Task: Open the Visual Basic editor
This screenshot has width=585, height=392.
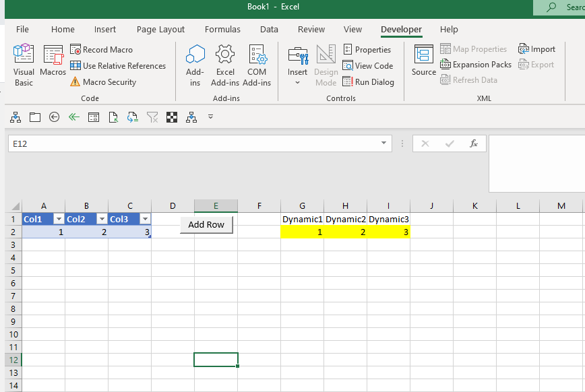Action: pos(24,65)
